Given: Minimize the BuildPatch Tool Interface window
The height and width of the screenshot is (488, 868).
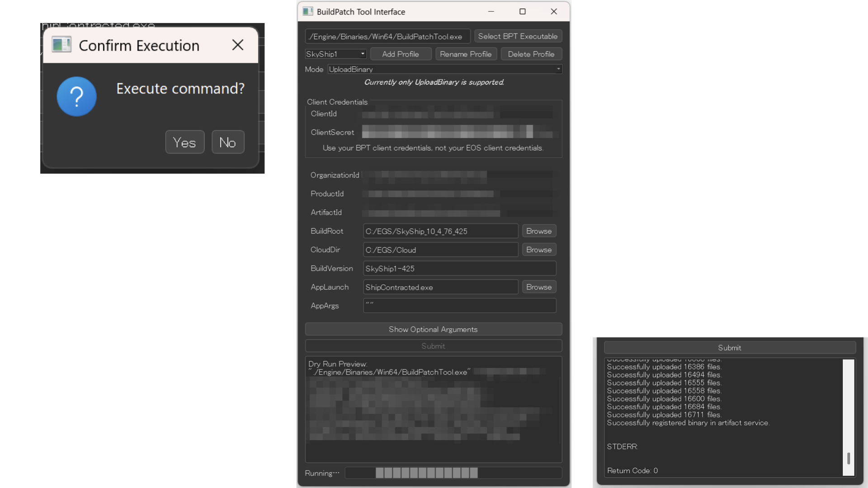Looking at the screenshot, I should point(491,11).
